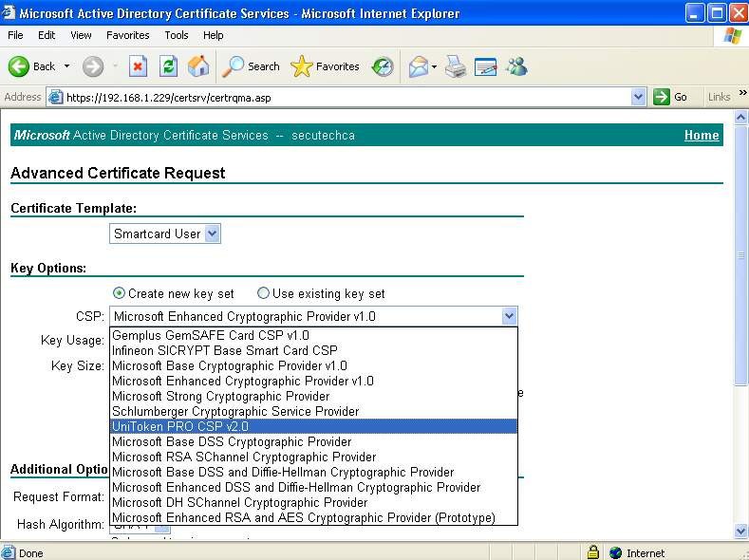Image resolution: width=749 pixels, height=560 pixels.
Task: Click the Forward arrow icon
Action: click(93, 66)
